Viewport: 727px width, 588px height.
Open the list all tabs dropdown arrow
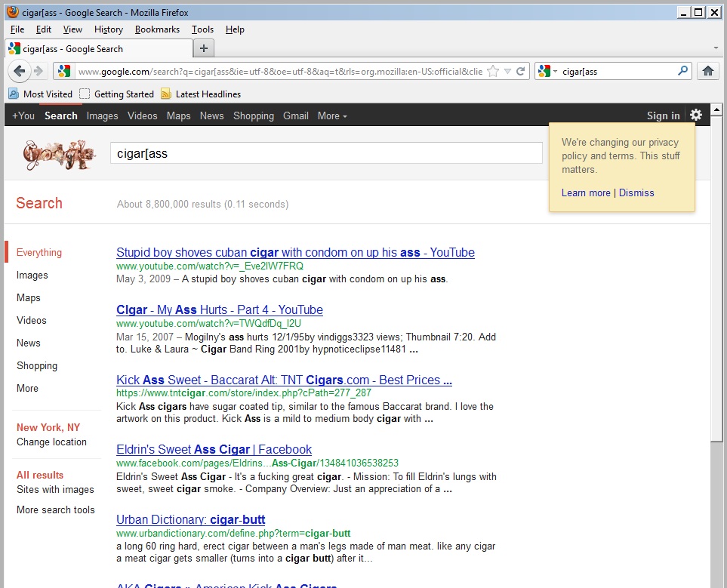pyautogui.click(x=716, y=48)
